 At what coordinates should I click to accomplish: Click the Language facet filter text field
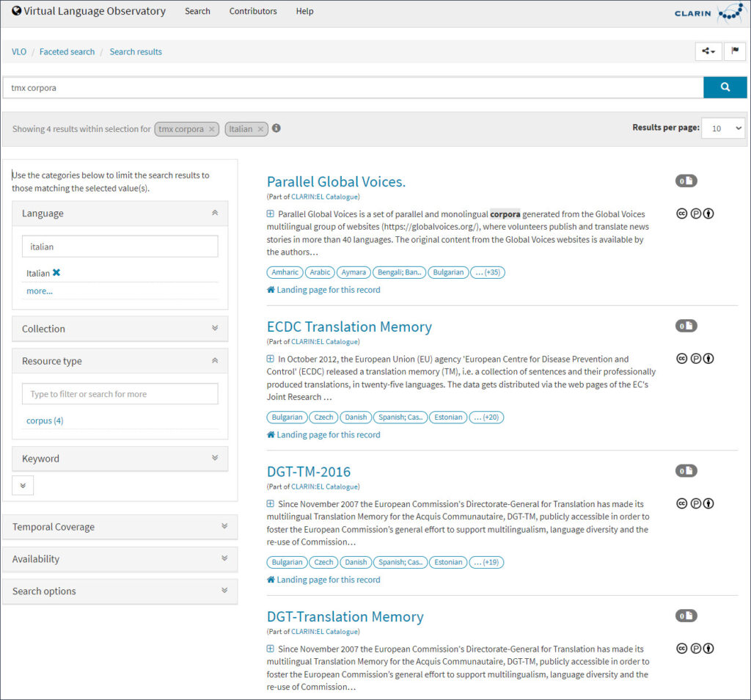(x=120, y=247)
